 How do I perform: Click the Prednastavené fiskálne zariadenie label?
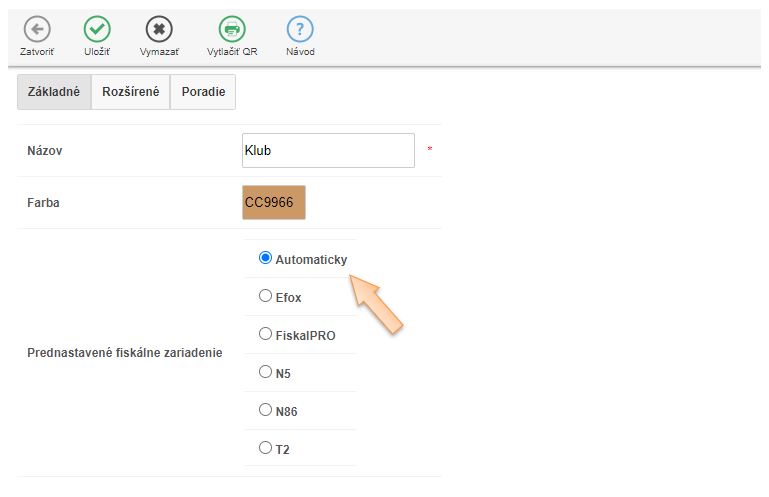[x=124, y=353]
